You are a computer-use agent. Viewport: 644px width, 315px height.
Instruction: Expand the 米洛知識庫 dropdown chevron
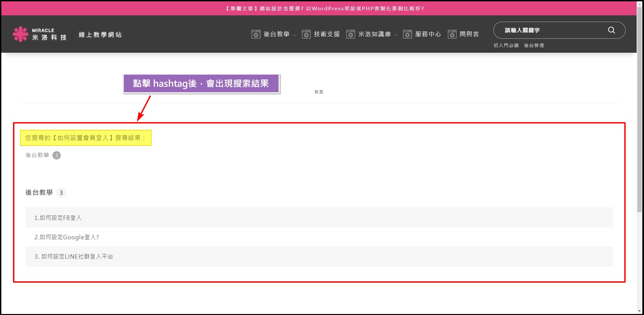[396, 35]
